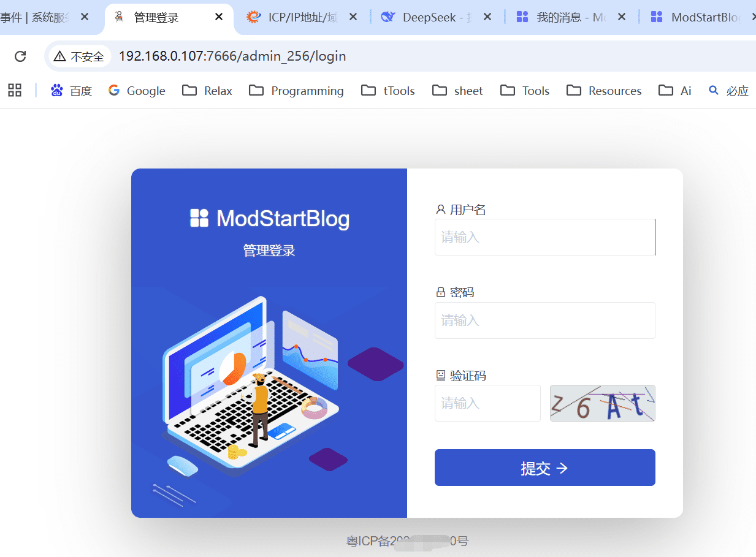Refresh the captcha image

603,403
